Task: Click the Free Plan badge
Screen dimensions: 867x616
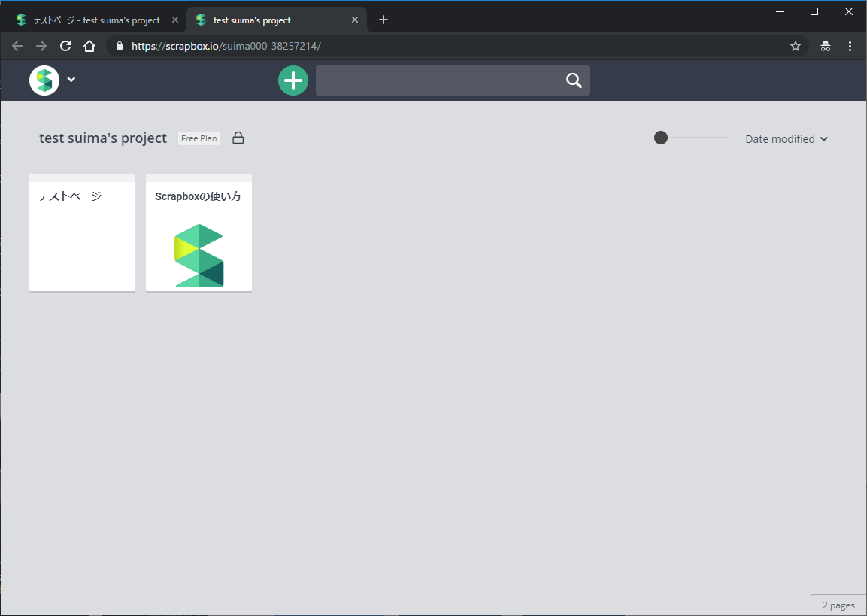Action: click(199, 138)
